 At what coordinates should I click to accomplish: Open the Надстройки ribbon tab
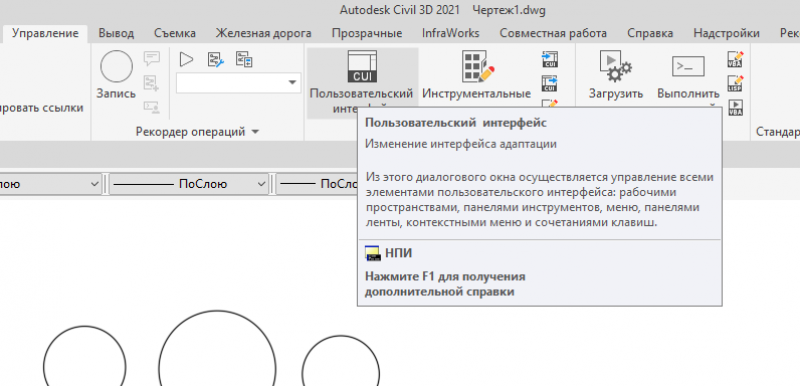point(727,34)
